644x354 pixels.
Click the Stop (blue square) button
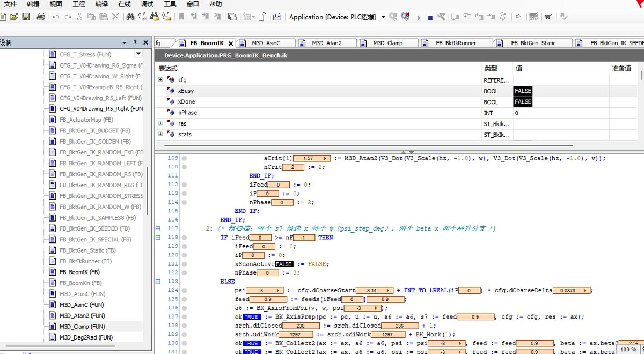point(430,18)
